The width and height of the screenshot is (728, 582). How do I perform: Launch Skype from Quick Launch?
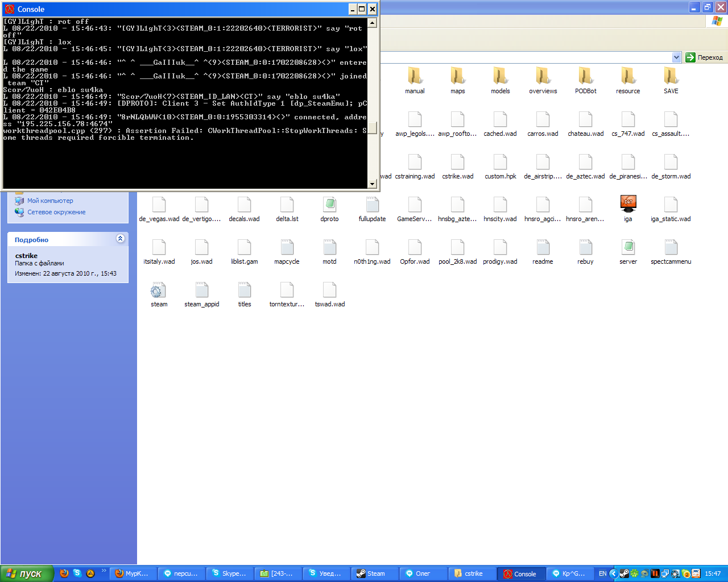click(77, 573)
